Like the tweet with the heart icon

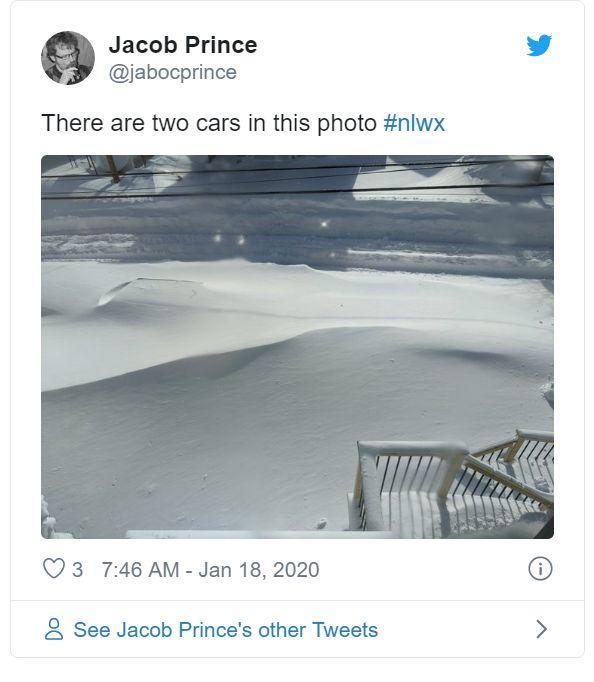coord(54,568)
